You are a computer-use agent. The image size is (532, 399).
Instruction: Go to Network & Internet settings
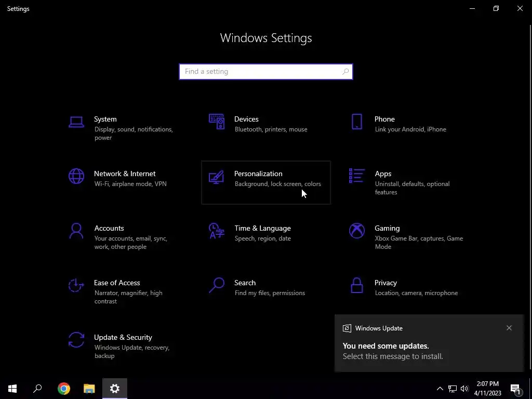[x=125, y=174]
